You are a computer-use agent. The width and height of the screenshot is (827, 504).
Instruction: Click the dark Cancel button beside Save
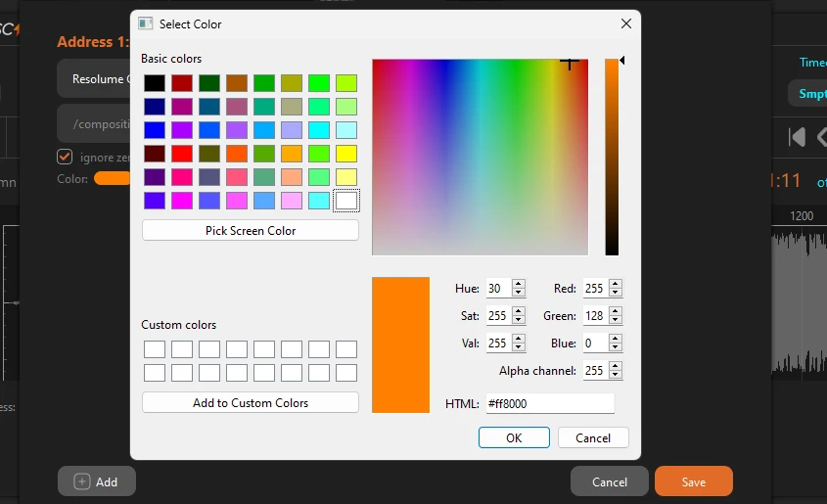coord(609,481)
